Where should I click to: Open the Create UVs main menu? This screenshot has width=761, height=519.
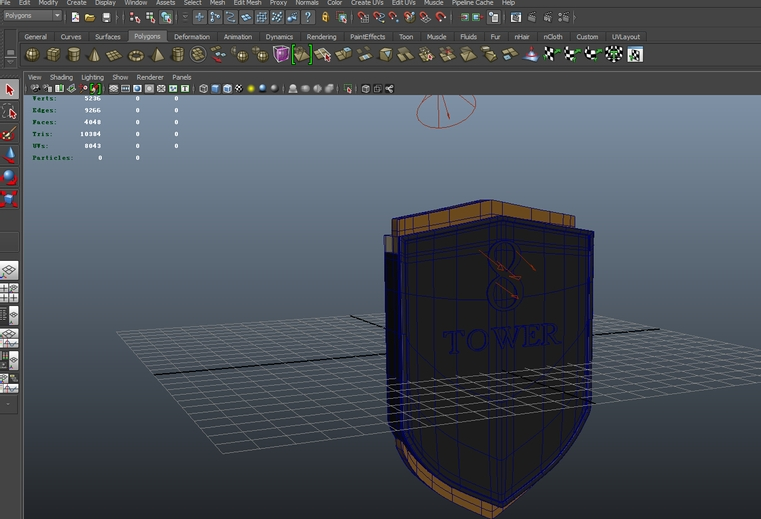pyautogui.click(x=367, y=2)
